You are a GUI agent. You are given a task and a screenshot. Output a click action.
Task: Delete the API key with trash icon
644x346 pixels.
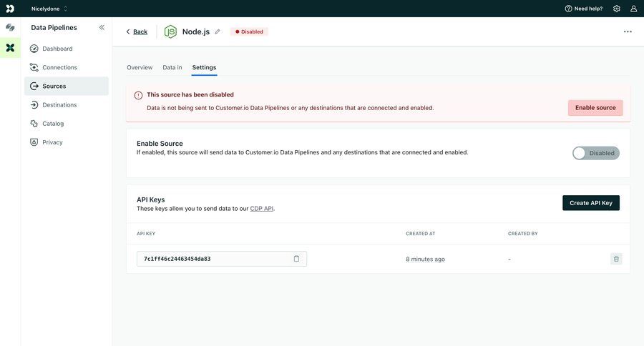click(x=616, y=259)
